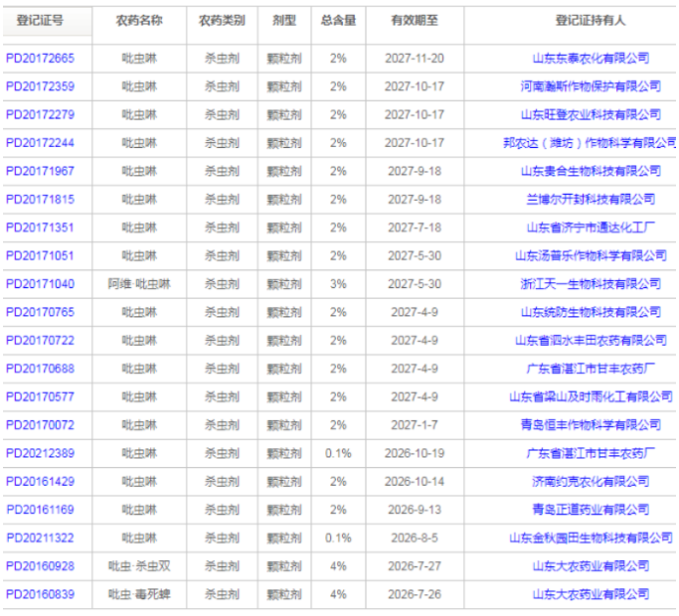
Task: Open holder 山东省泗水丰田农药有限公司
Action: (591, 340)
